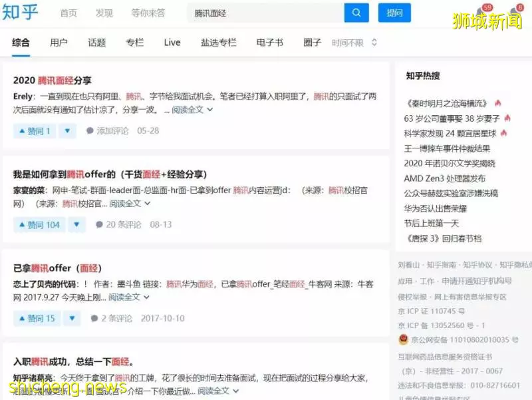The width and height of the screenshot is (532, 400).
Task: Click 申请开通知乎机构号 footer link
Action: pos(476,281)
